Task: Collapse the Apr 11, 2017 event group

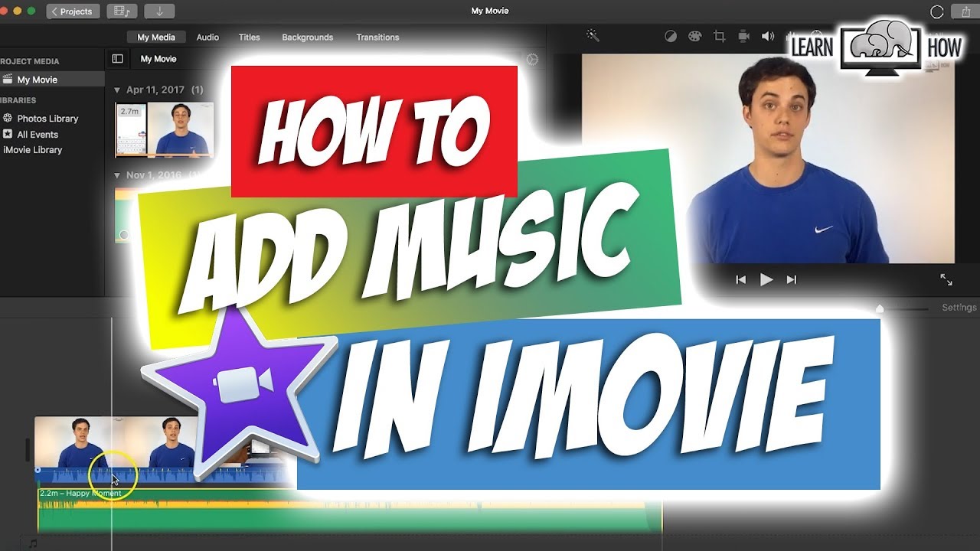Action: (x=117, y=90)
